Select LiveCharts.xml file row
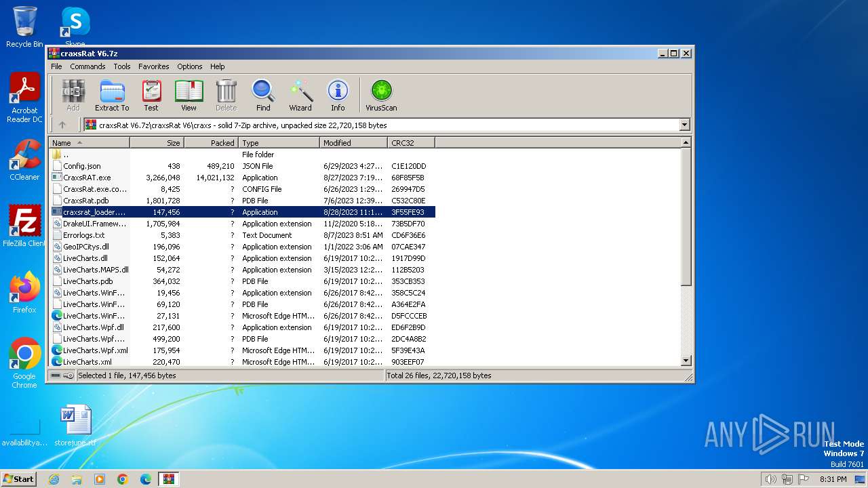 pyautogui.click(x=242, y=362)
